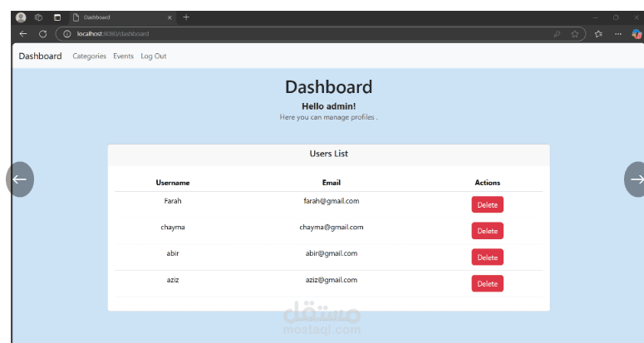
Task: Click the large Dashboard page heading
Action: pos(328,87)
